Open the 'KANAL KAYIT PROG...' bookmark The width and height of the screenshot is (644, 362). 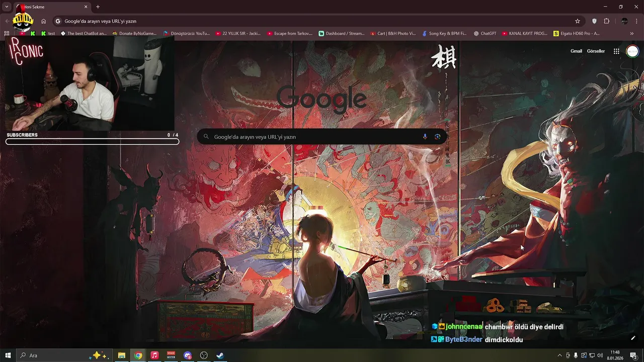tap(525, 34)
